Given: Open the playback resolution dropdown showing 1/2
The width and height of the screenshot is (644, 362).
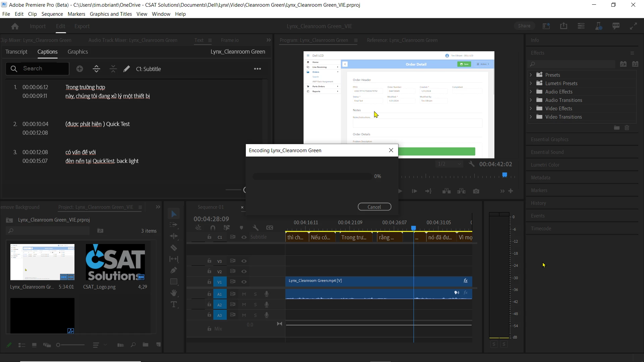Looking at the screenshot, I should tap(449, 164).
